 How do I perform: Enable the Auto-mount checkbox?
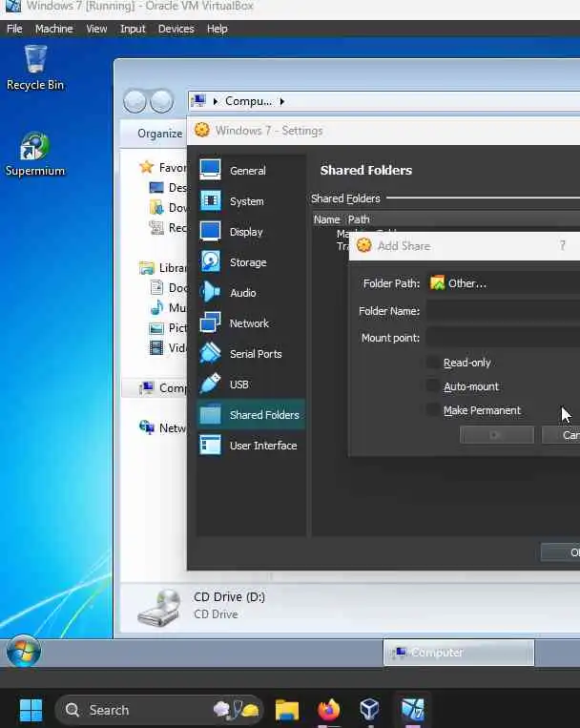click(432, 385)
